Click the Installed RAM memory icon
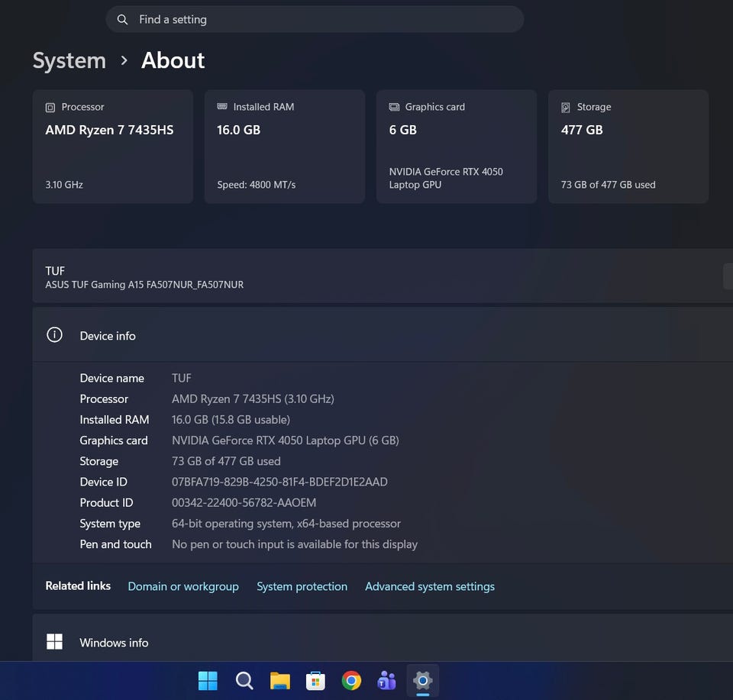The height and width of the screenshot is (700, 733). (x=222, y=107)
